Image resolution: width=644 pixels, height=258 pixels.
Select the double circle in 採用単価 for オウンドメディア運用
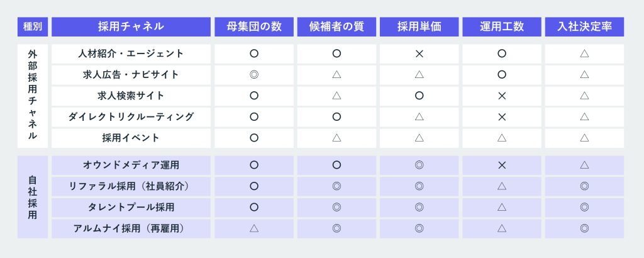[x=419, y=165]
